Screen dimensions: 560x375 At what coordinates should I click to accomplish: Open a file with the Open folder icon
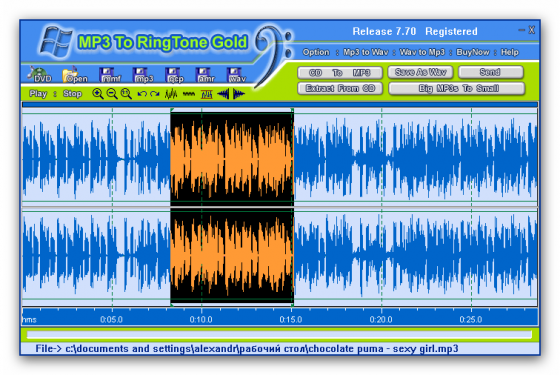tap(75, 74)
